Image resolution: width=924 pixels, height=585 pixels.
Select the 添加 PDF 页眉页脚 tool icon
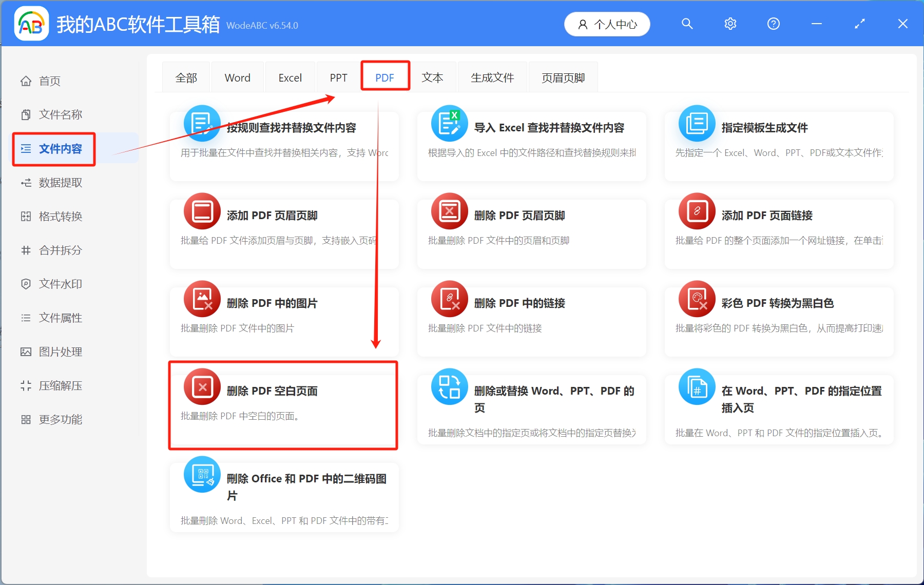pos(202,211)
